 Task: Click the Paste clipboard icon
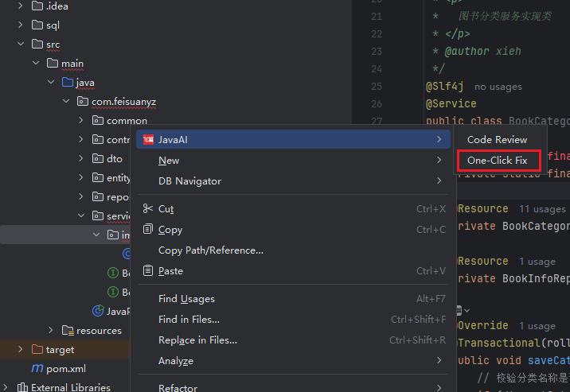148,271
